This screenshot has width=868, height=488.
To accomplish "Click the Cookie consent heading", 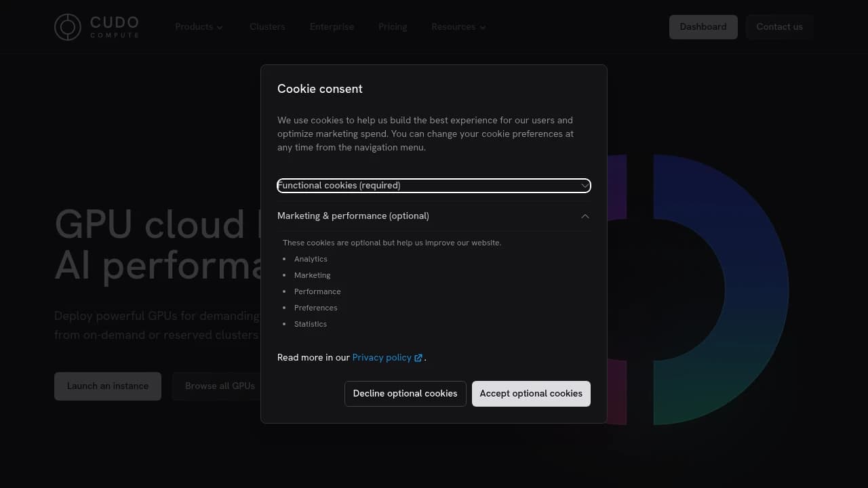I will (320, 89).
